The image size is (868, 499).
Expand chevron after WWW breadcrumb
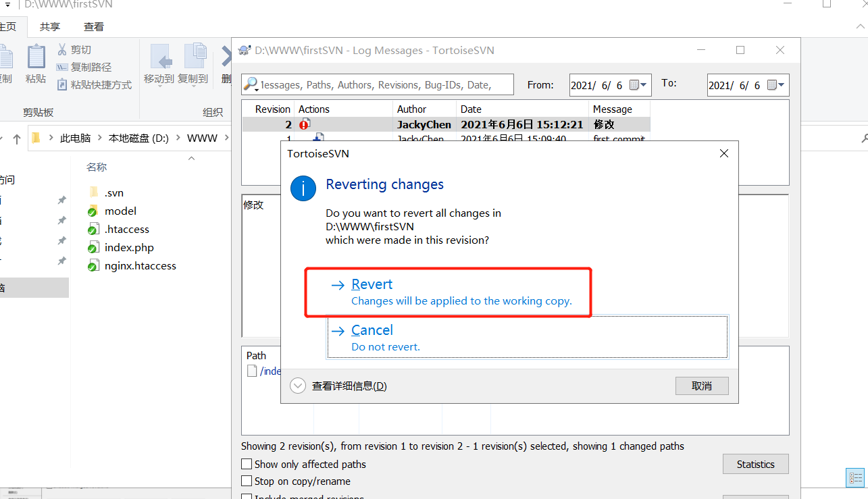click(x=226, y=138)
